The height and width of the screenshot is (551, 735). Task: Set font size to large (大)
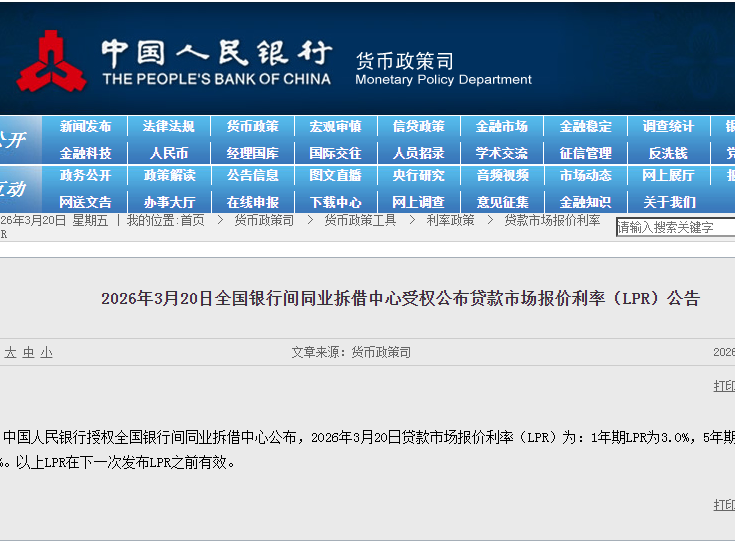click(x=10, y=353)
